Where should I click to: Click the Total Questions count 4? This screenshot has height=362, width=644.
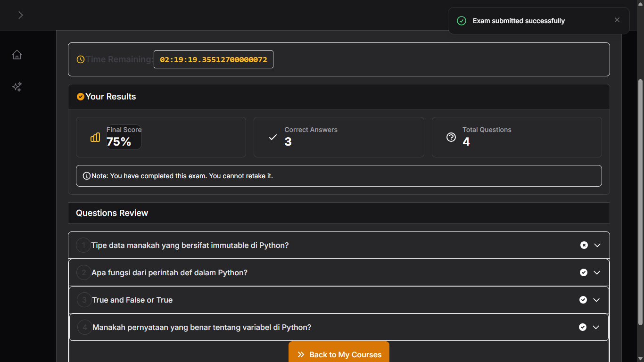466,142
